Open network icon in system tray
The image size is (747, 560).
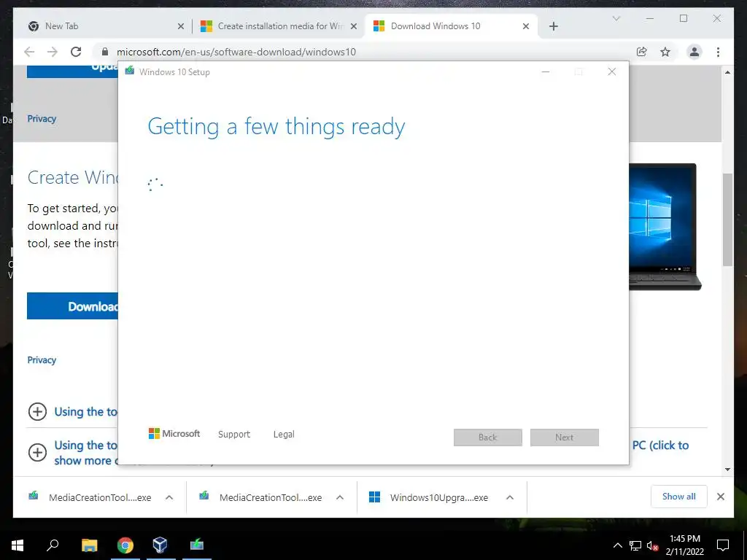pos(635,545)
